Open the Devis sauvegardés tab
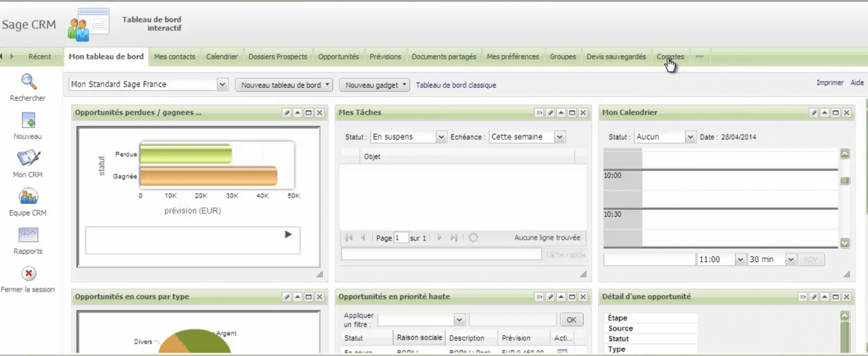Image resolution: width=868 pixels, height=356 pixels. coord(616,57)
